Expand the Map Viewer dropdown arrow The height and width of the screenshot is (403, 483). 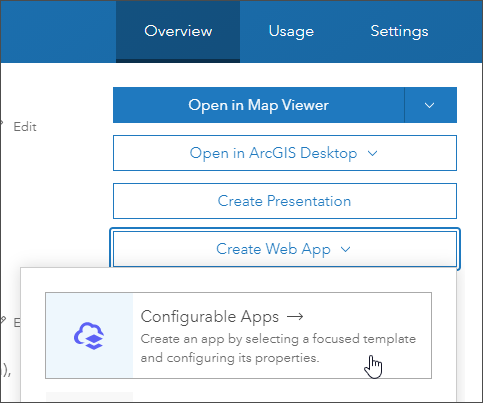430,105
